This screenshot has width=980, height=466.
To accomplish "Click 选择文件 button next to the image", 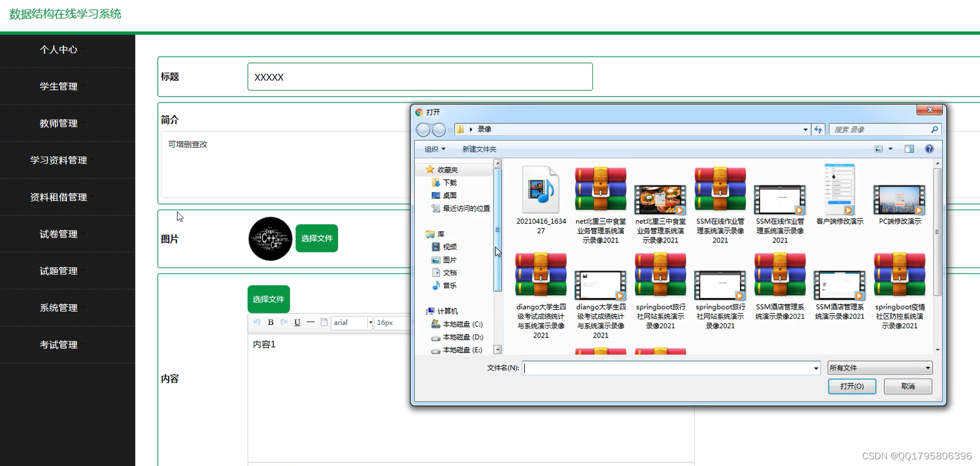I will click(x=317, y=238).
